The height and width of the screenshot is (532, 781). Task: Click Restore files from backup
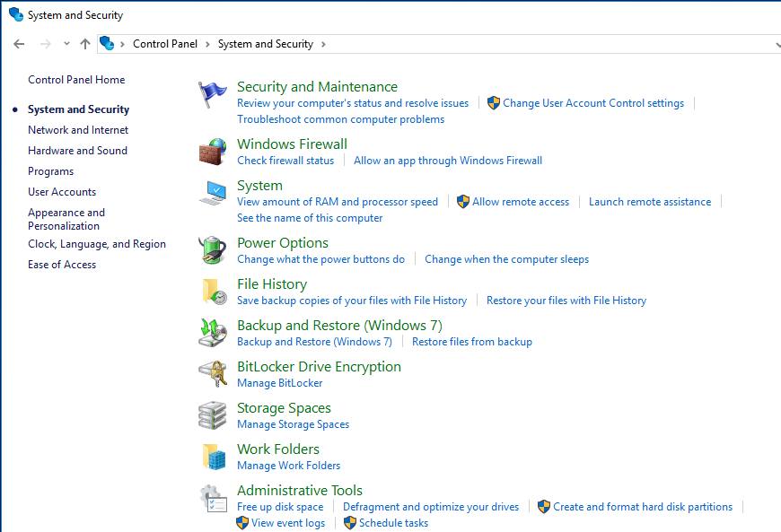coord(471,342)
